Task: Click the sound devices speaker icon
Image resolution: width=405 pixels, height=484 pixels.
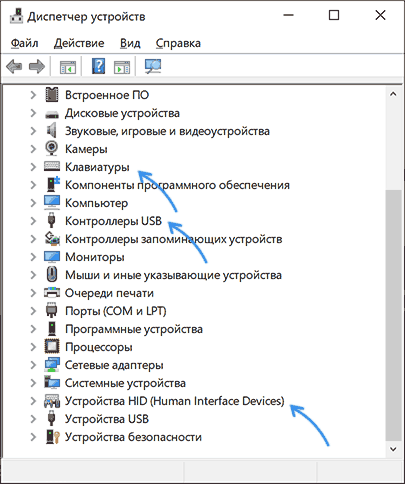Action: pyautogui.click(x=51, y=130)
